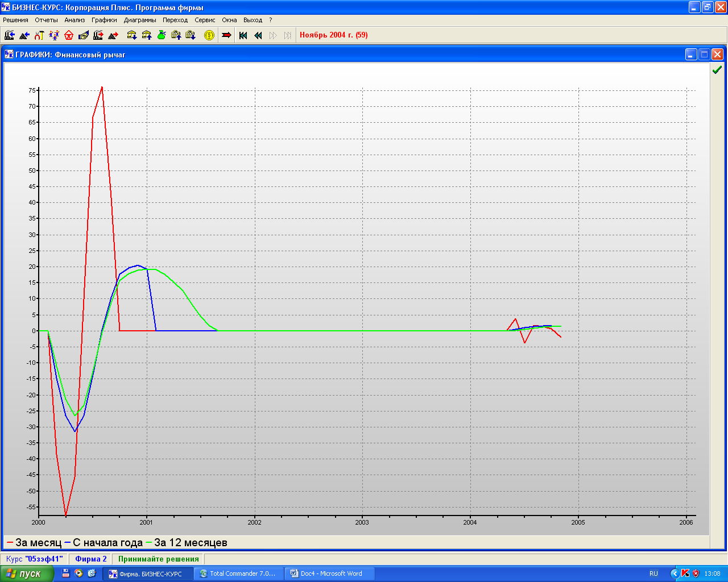The height and width of the screenshot is (582, 728).
Task: Click the factory with red arrow toolbar icon
Action: tap(98, 35)
